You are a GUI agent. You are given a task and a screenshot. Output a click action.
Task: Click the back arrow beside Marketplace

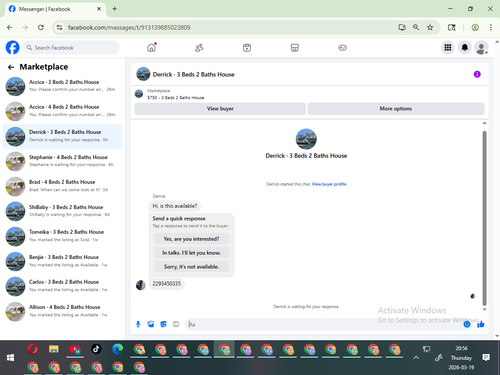point(11,67)
